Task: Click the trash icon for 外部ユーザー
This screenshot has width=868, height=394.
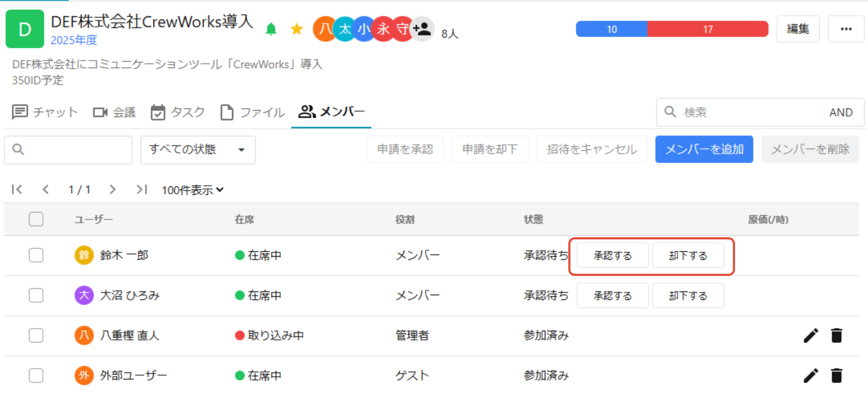Action: 836,375
